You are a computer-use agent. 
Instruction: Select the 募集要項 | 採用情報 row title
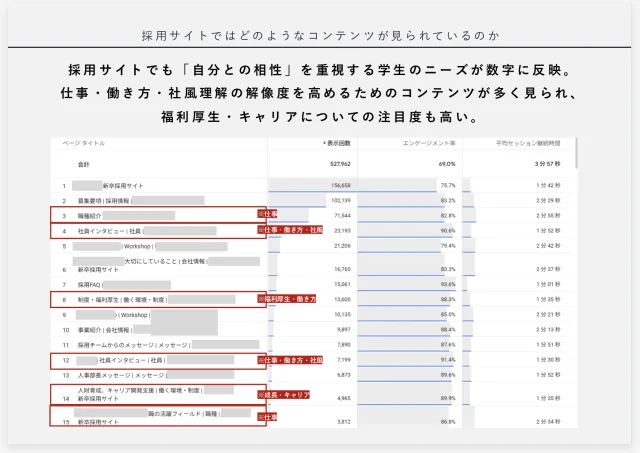(x=104, y=201)
